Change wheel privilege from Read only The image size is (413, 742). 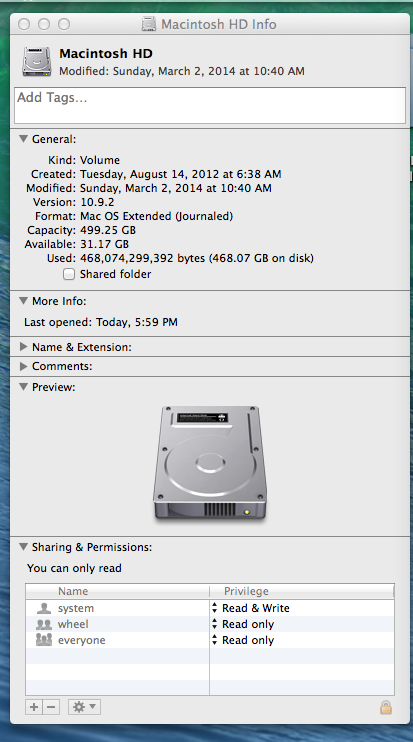point(243,624)
